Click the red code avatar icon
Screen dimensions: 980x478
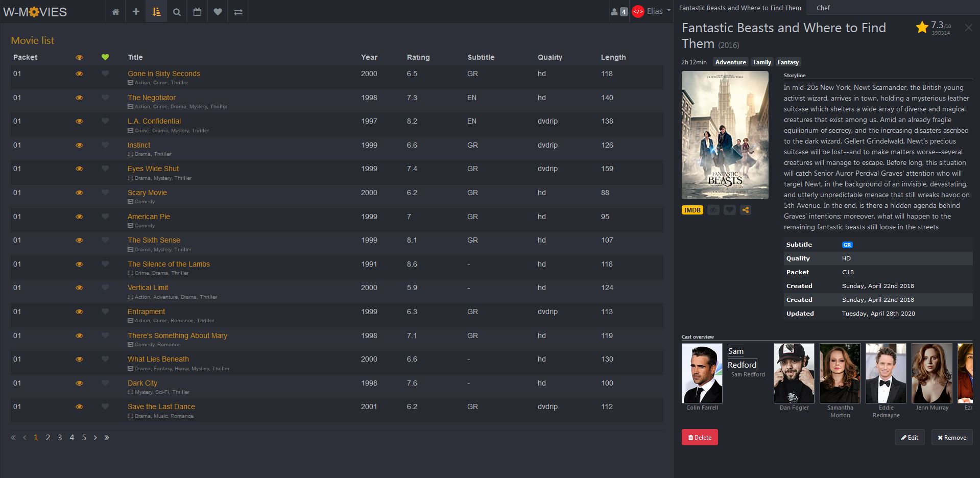[x=638, y=12]
